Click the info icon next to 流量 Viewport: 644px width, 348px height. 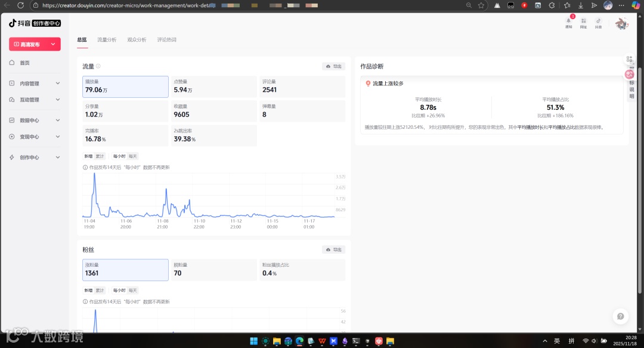pos(98,66)
